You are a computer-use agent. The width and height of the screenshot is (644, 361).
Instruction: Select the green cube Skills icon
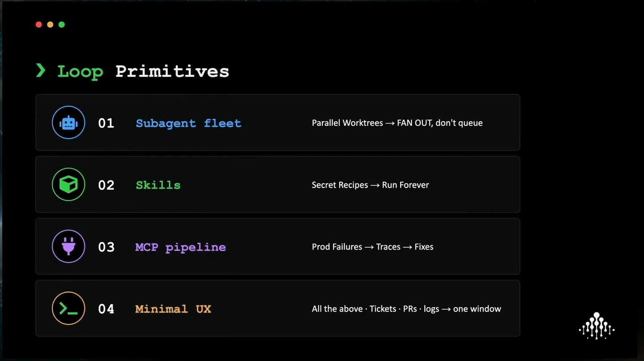68,184
